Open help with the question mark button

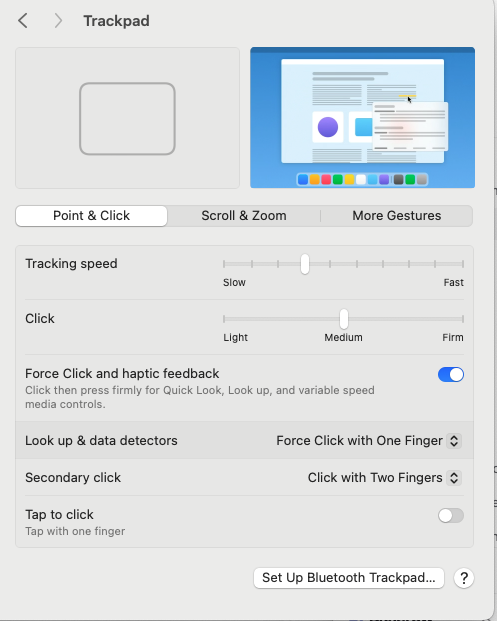[x=464, y=578]
